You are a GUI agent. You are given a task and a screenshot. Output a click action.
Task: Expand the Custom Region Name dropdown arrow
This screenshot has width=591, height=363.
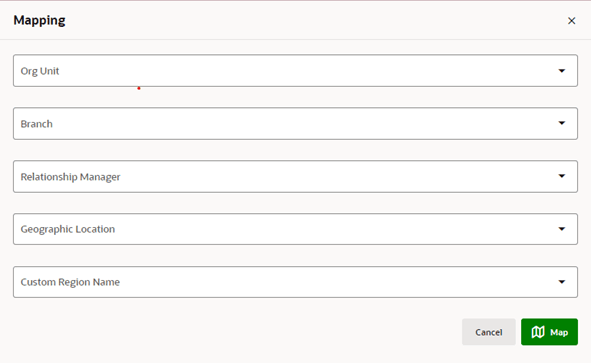[562, 282]
